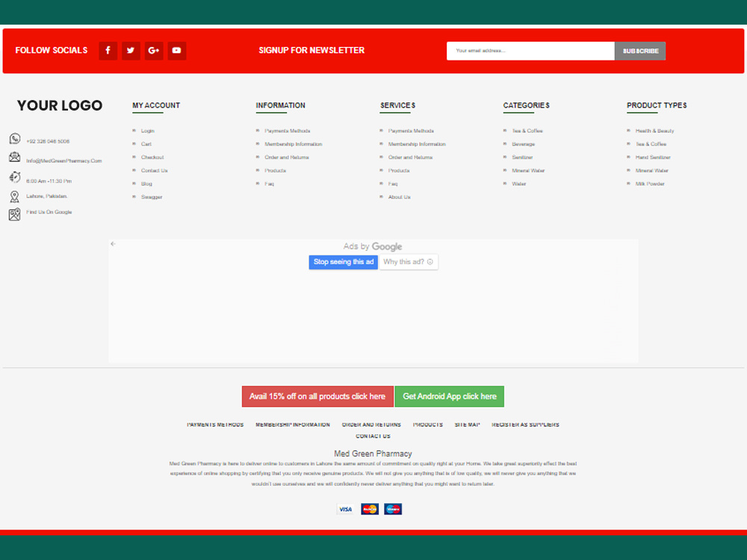The image size is (747, 560).
Task: Click the MasterCard payment icon
Action: 370,509
